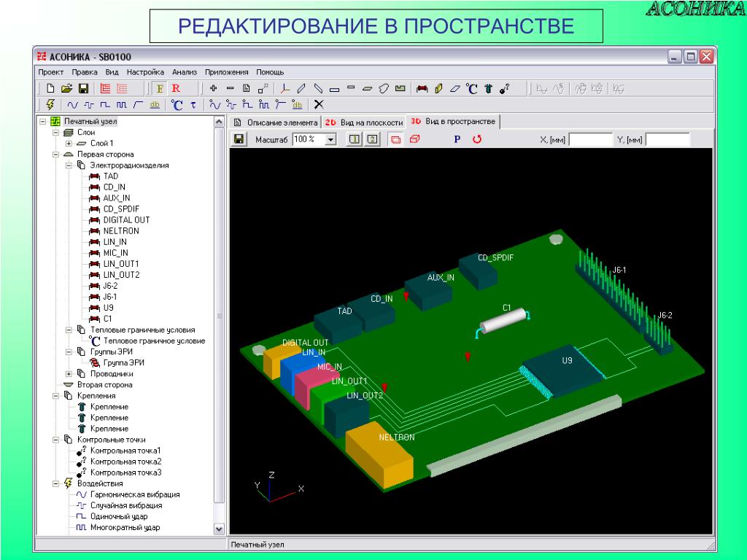Expand the Слой 1 node
Viewport: 747px width, 560px height.
[69, 144]
